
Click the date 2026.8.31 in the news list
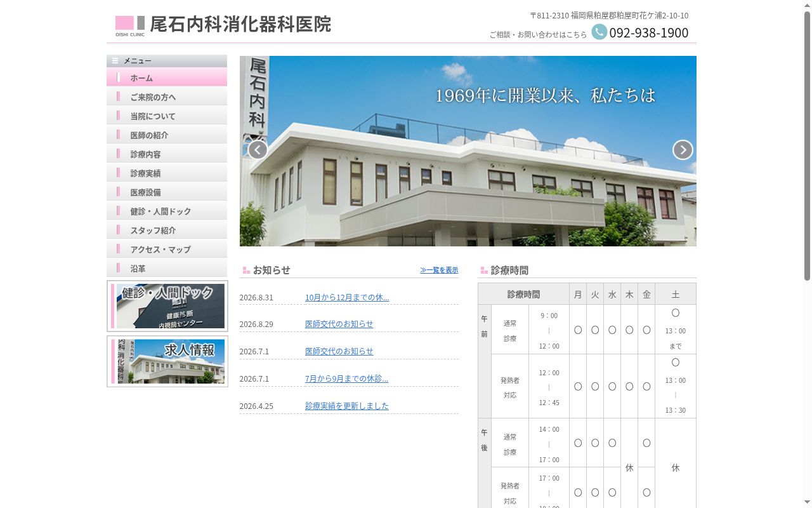(x=256, y=298)
